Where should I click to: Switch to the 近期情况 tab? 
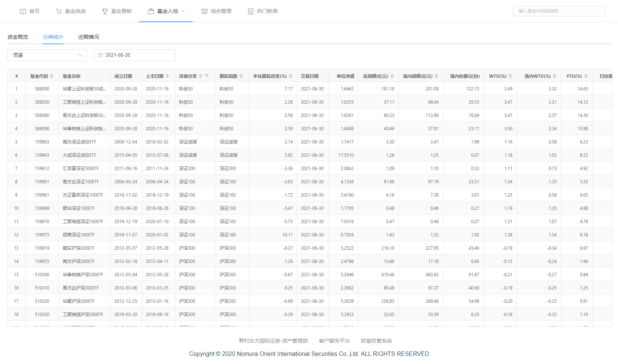[89, 37]
